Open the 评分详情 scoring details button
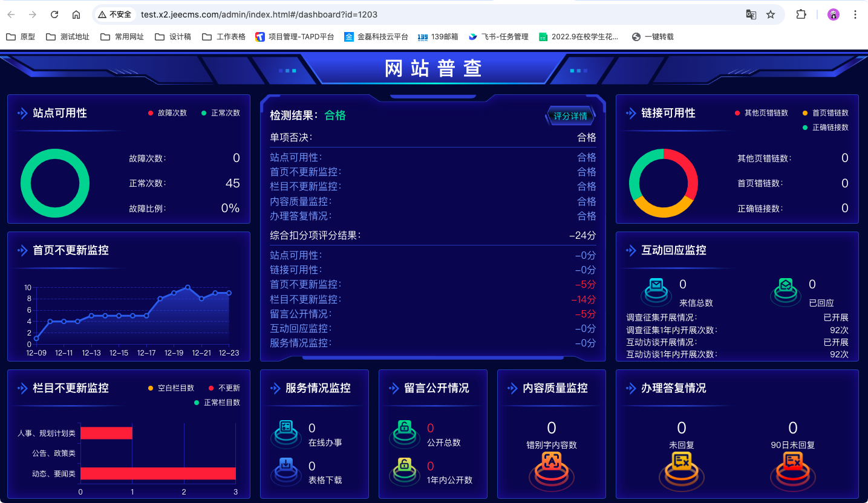The height and width of the screenshot is (503, 868). pos(570,116)
